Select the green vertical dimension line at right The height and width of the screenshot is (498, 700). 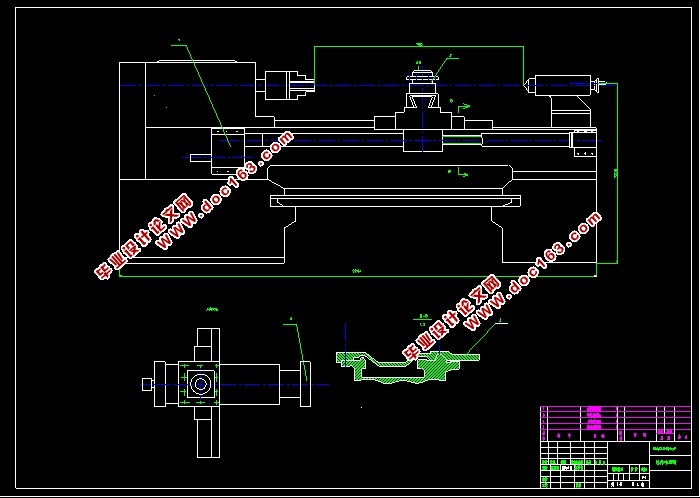coord(617,173)
